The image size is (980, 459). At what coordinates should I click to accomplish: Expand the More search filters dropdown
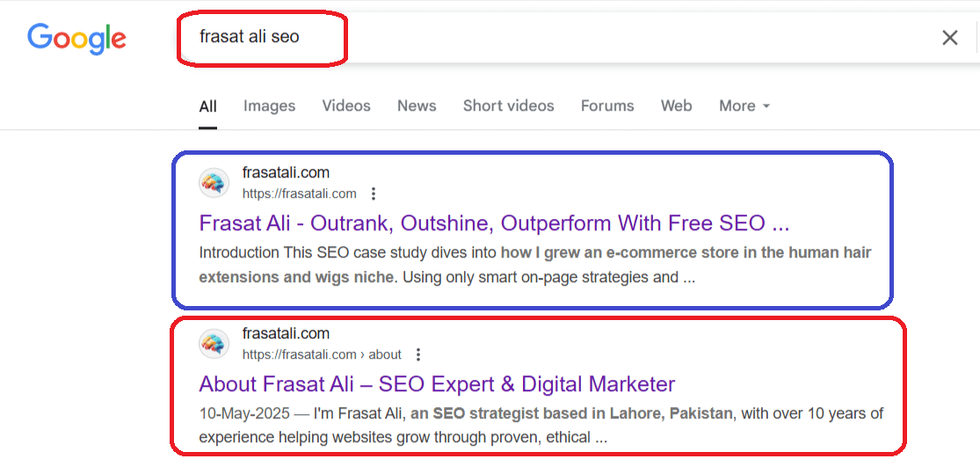[744, 106]
